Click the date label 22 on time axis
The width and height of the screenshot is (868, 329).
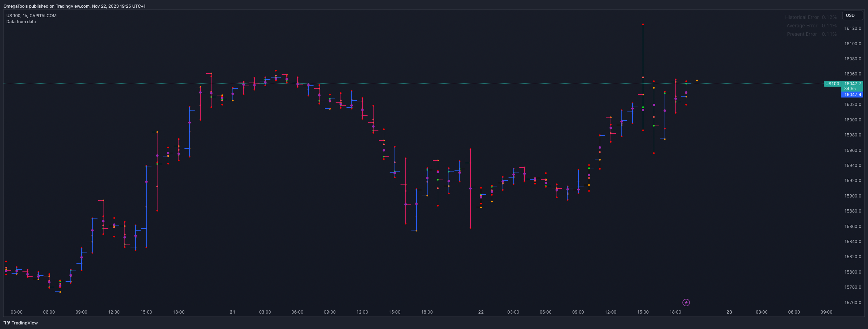481,312
